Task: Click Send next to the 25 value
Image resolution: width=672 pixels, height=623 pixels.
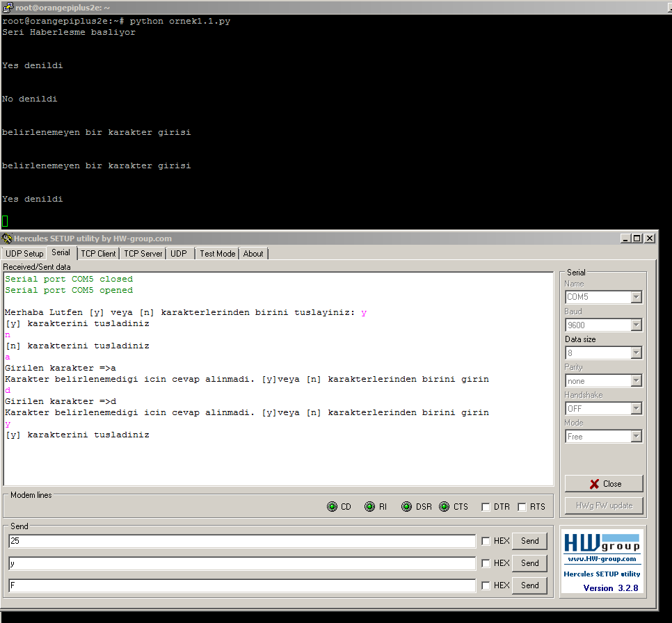Action: [529, 540]
